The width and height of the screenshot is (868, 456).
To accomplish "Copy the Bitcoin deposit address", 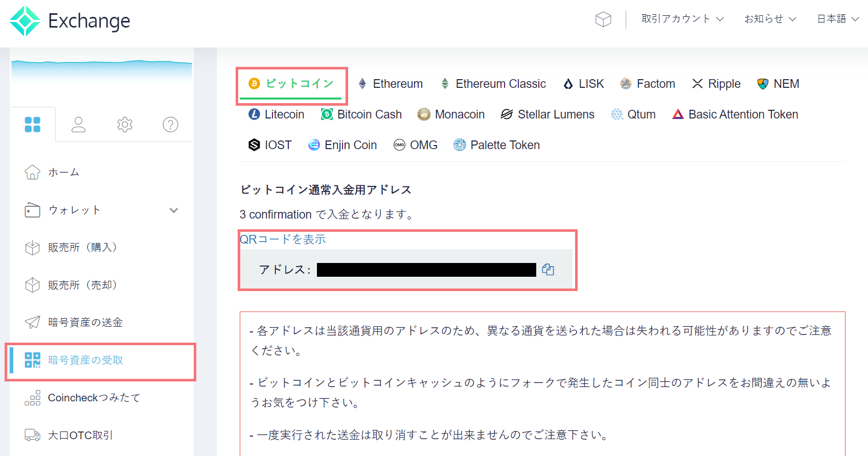I will pyautogui.click(x=548, y=270).
